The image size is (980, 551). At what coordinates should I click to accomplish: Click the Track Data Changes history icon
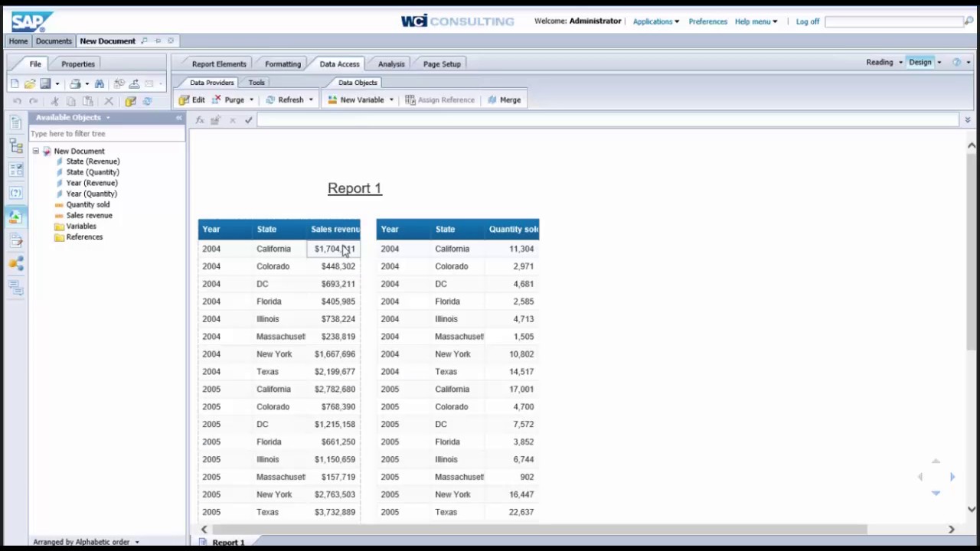point(119,83)
